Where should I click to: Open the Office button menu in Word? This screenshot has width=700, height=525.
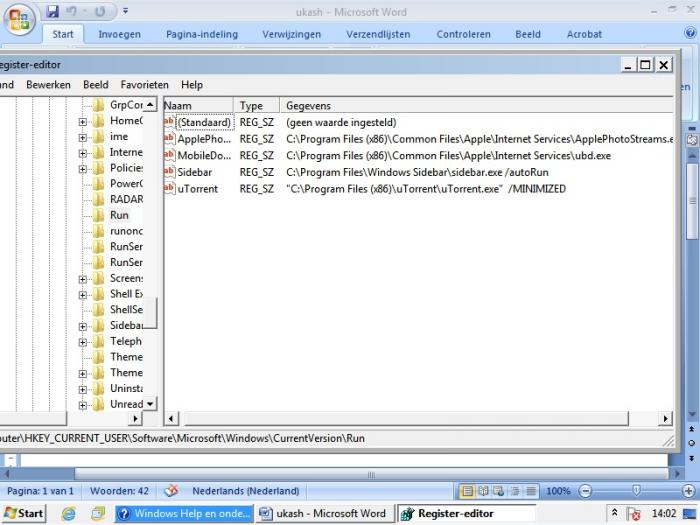[19, 19]
